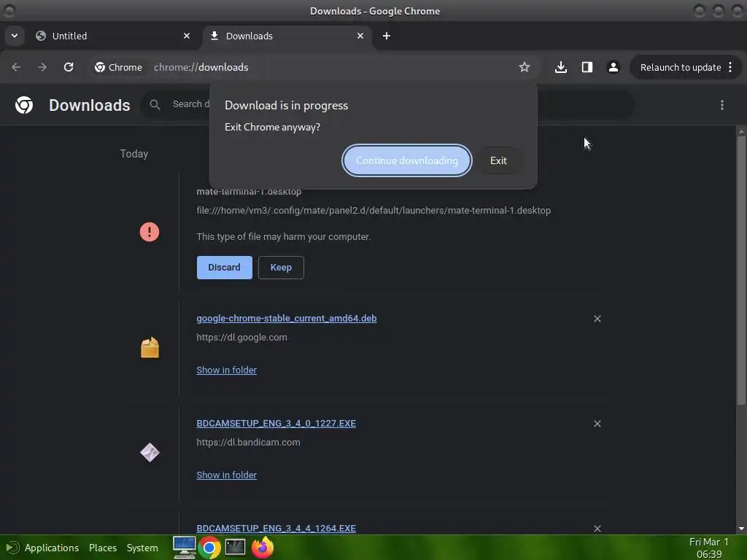
Task: Open the Applications menu in the panel
Action: tap(52, 548)
